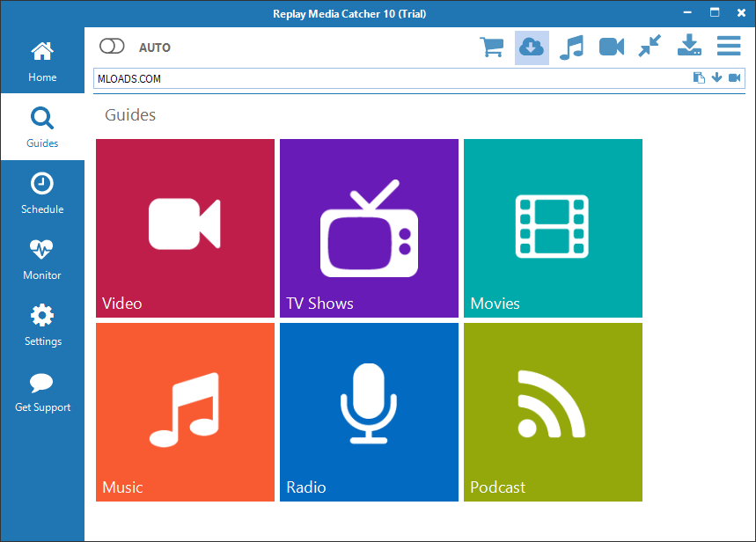Toggle the AUTO detection switch

coord(112,46)
